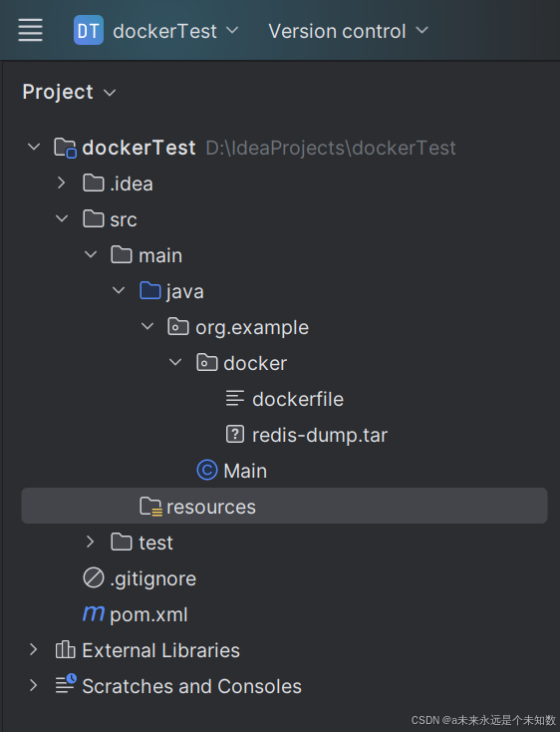Image resolution: width=560 pixels, height=732 pixels.
Task: Collapse the src folder
Action: click(x=62, y=218)
